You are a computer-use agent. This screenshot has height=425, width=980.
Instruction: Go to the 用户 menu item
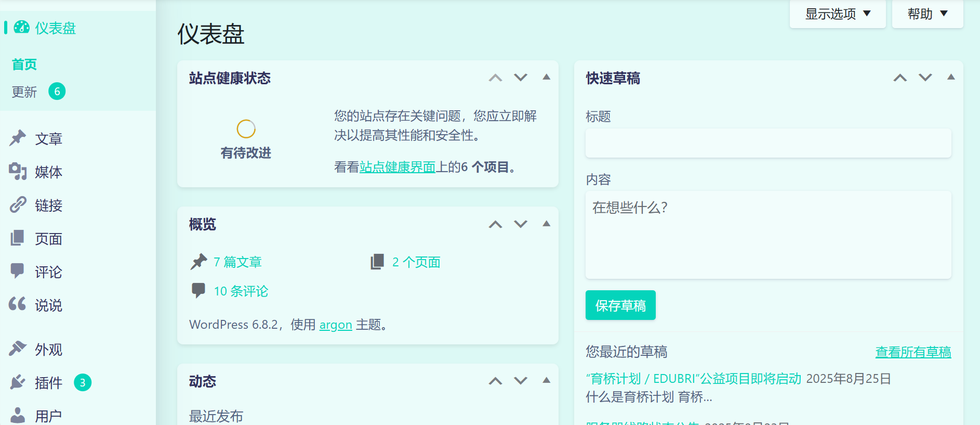click(x=48, y=416)
